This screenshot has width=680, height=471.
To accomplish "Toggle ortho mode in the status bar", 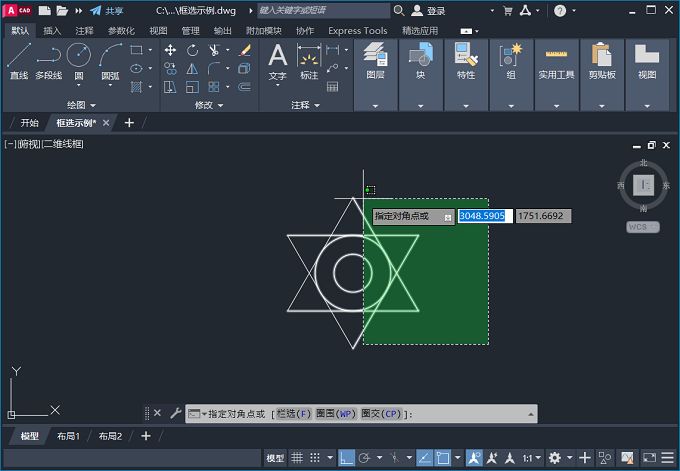I will pos(346,458).
